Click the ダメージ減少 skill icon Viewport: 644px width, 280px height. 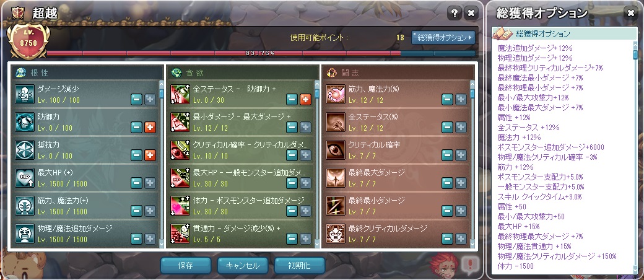25,94
